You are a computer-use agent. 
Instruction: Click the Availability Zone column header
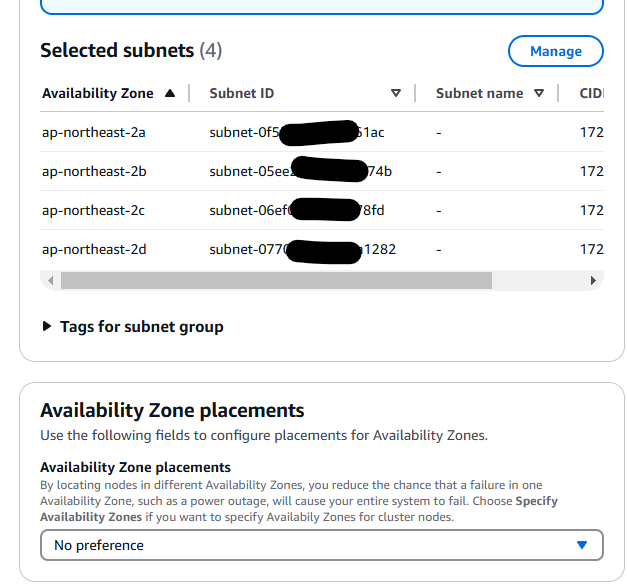(x=98, y=93)
